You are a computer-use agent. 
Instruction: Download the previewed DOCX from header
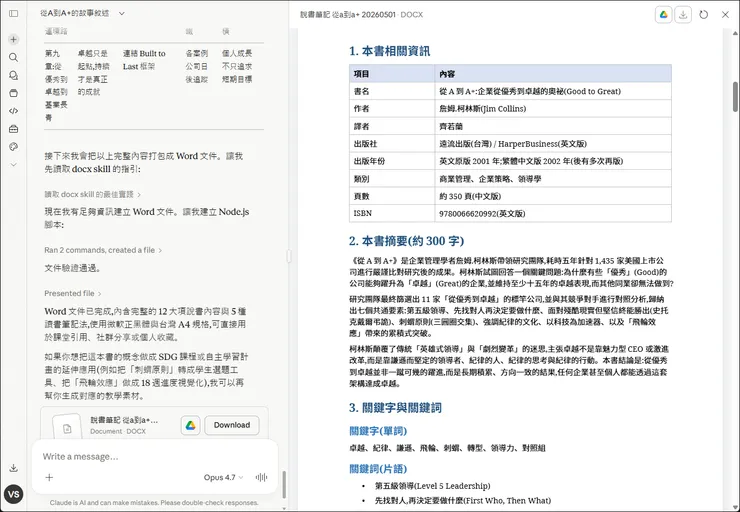tap(682, 15)
